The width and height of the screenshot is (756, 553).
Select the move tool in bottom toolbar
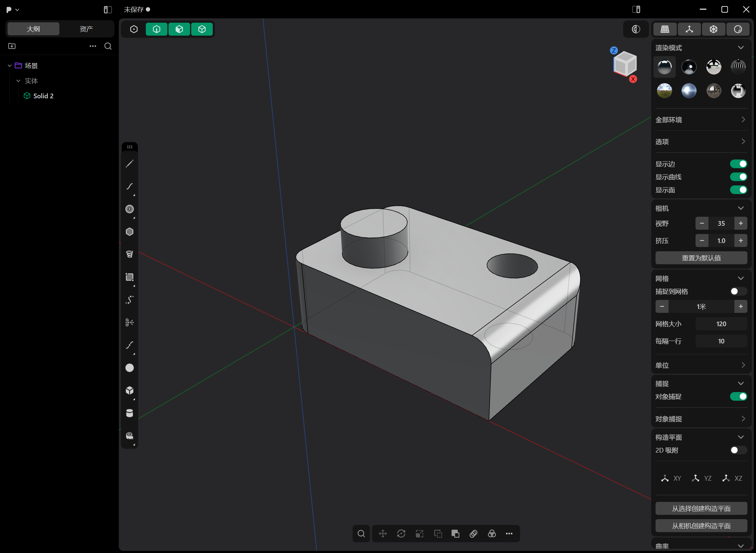point(383,534)
